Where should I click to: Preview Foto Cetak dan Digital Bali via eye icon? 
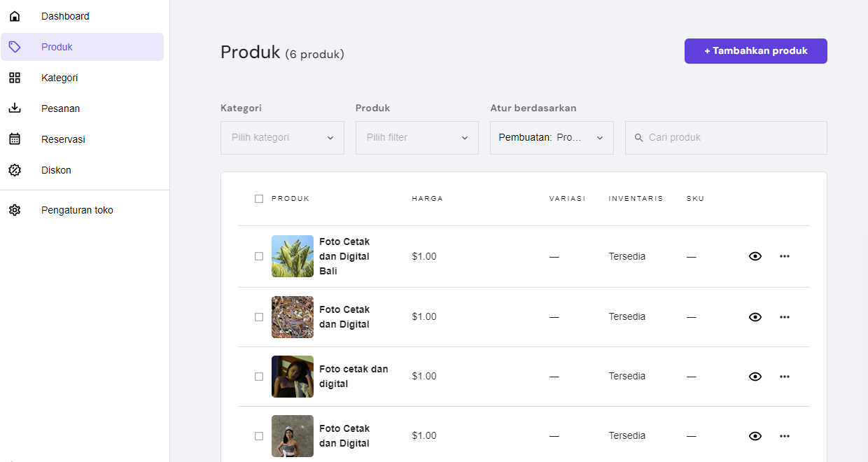(755, 256)
